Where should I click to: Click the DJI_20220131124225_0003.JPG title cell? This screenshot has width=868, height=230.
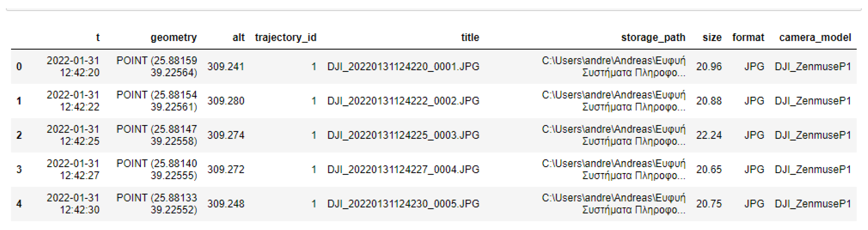403,135
